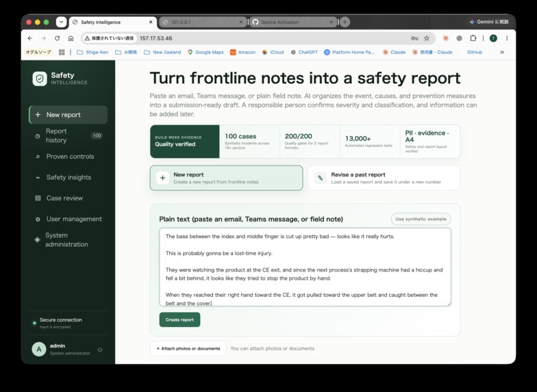Click the grid icon beside Case review
The height and width of the screenshot is (392, 537).
[x=38, y=198]
